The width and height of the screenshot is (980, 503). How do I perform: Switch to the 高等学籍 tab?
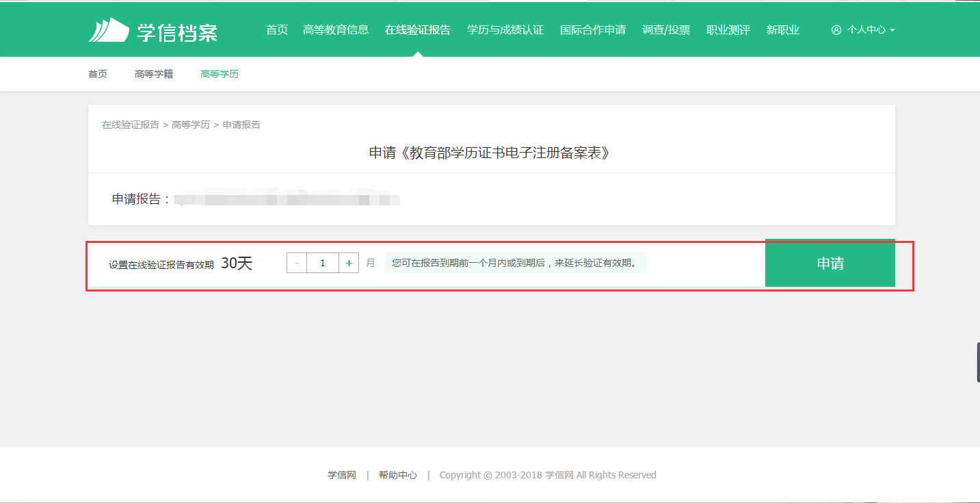click(154, 74)
